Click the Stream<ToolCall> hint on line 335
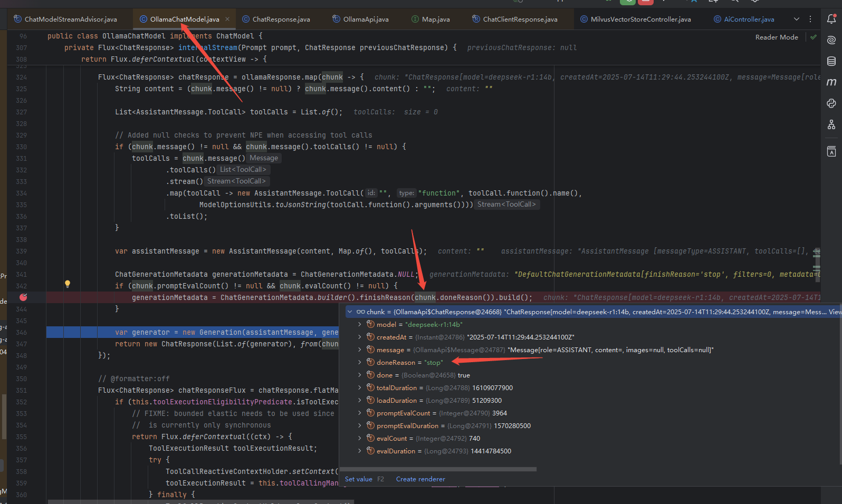Viewport: 842px width, 504px height. point(506,205)
